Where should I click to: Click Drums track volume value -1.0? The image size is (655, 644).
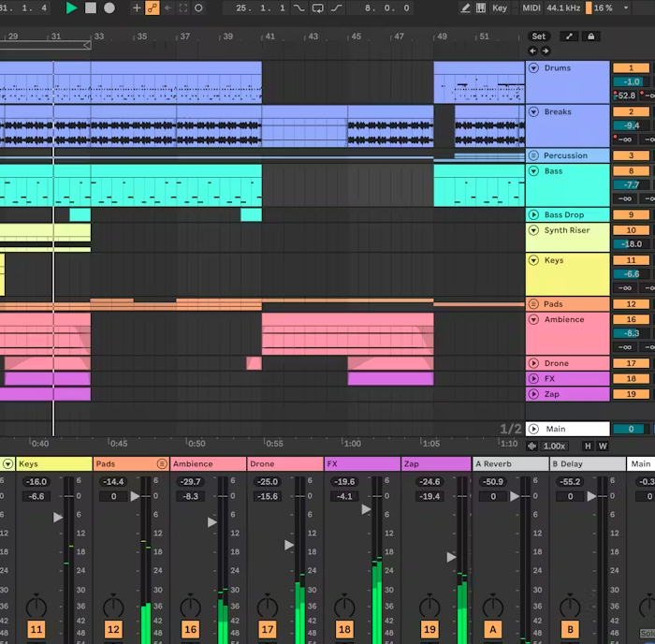pos(632,82)
